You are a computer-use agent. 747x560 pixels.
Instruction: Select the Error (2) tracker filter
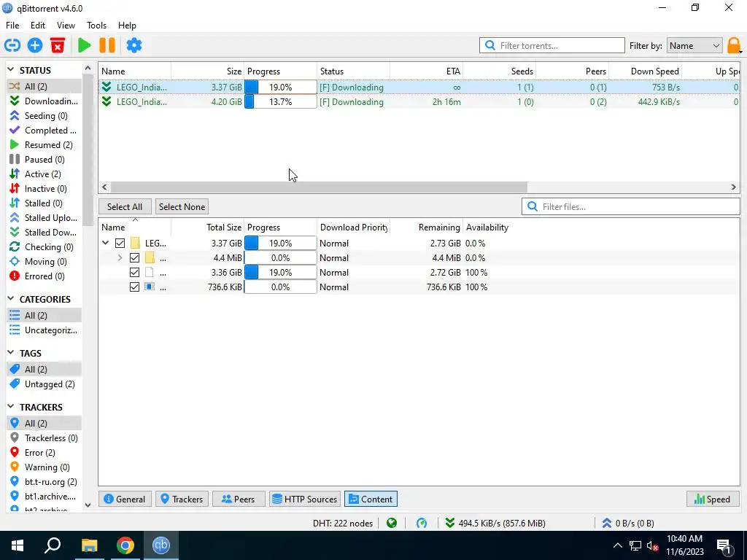pyautogui.click(x=44, y=453)
